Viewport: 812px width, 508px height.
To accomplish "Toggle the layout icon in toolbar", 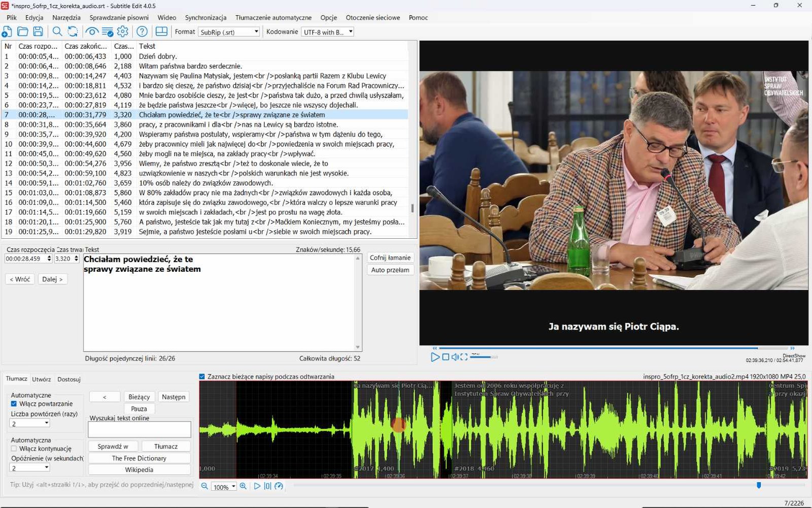I will (x=161, y=31).
